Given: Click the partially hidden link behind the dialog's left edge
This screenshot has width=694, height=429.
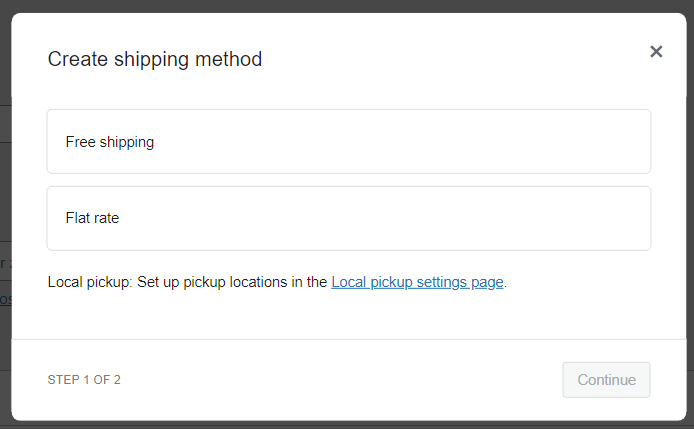Looking at the screenshot, I should 5,299.
